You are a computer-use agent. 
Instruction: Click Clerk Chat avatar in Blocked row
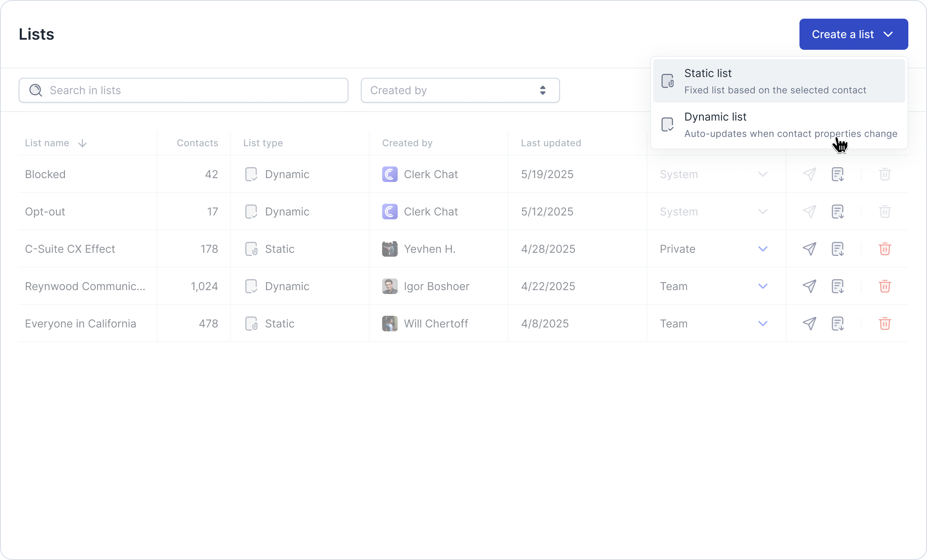coord(390,174)
